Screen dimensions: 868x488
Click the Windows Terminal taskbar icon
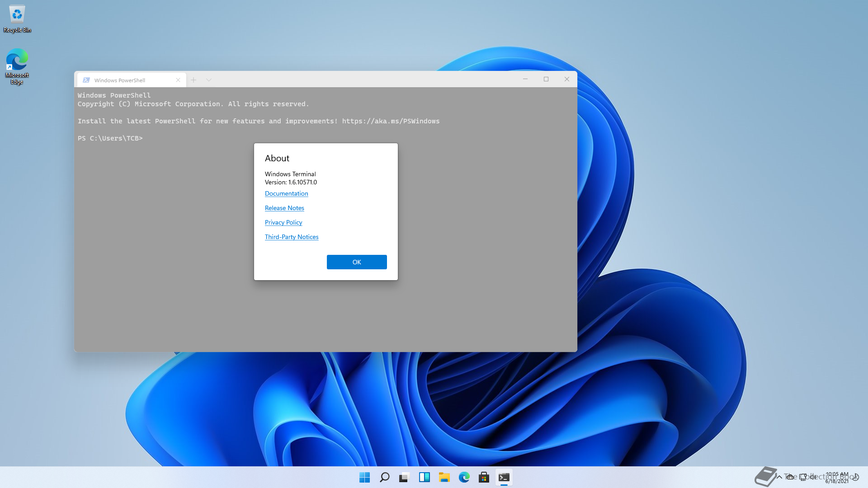tap(504, 477)
